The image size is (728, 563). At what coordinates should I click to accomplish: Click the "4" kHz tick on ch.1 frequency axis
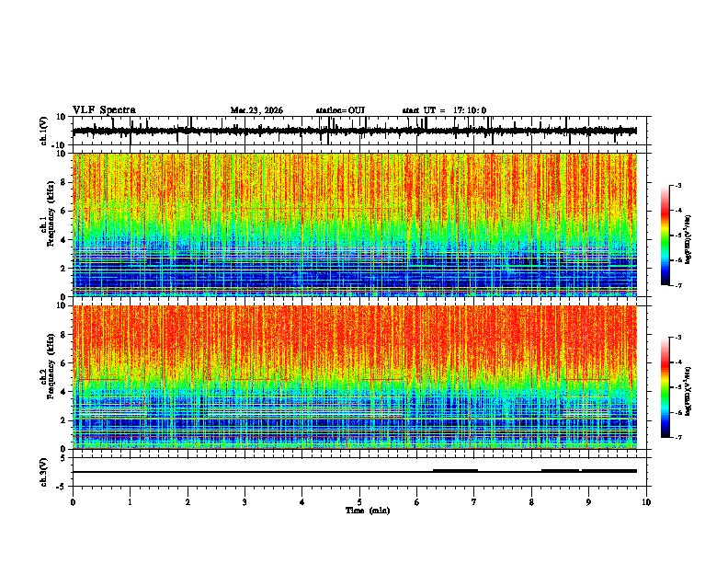click(x=63, y=240)
